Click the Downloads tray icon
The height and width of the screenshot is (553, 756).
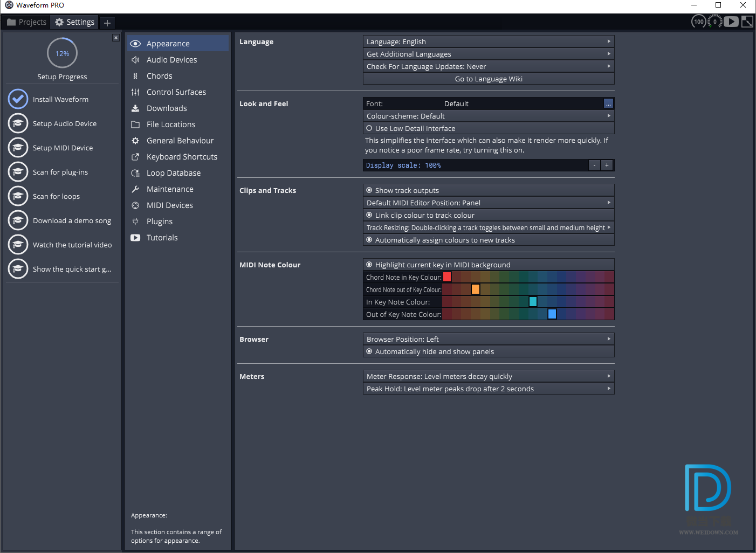[135, 108]
